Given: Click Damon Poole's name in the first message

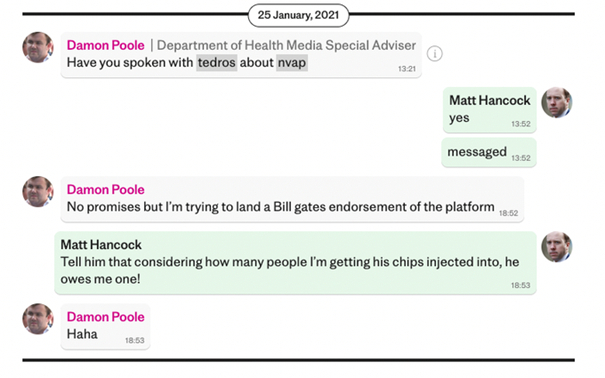Looking at the screenshot, I should [x=105, y=45].
